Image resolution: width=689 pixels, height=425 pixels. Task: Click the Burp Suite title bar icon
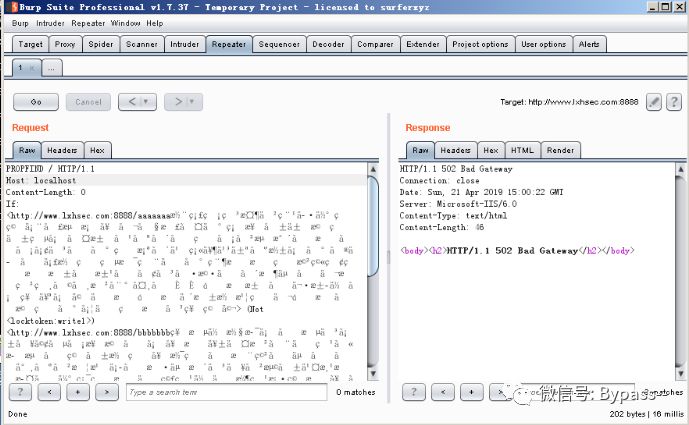[14, 7]
